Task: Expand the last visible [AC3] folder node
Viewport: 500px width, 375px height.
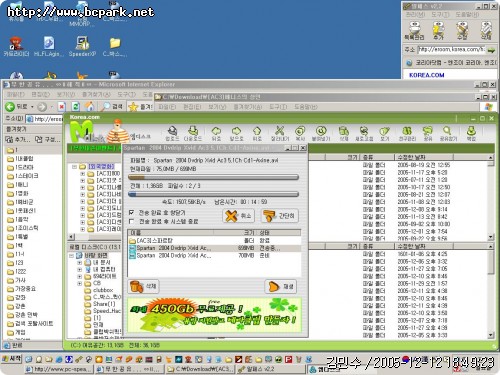Action: coord(82,229)
